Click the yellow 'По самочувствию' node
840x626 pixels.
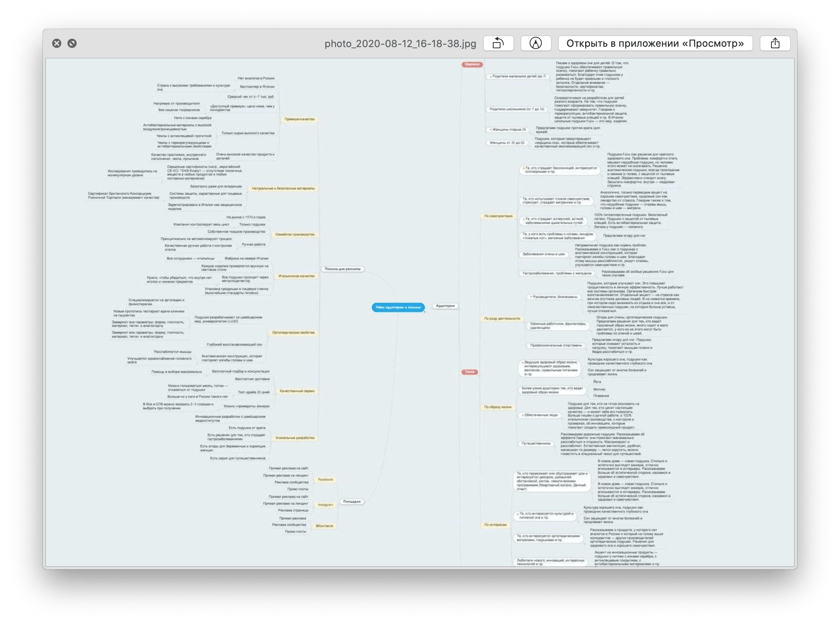pos(498,216)
